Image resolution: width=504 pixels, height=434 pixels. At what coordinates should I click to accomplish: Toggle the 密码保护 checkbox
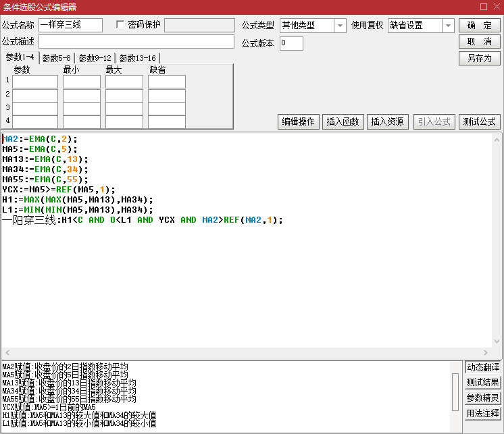point(120,24)
